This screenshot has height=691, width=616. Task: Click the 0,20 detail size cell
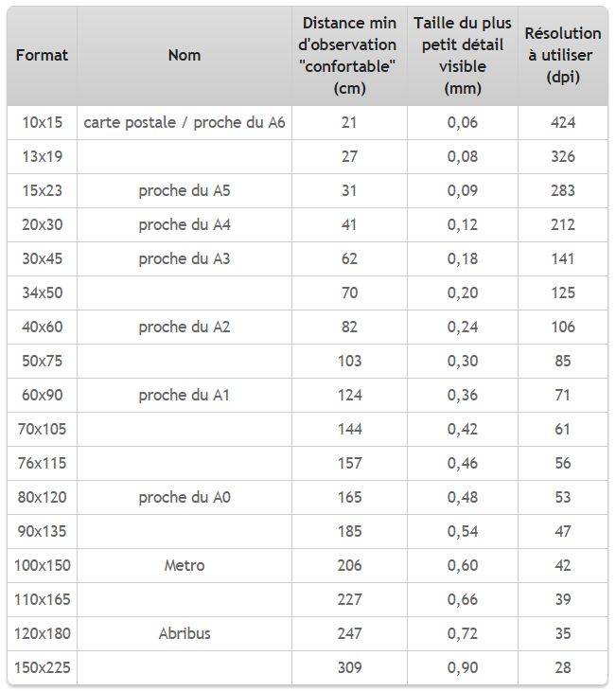click(462, 293)
